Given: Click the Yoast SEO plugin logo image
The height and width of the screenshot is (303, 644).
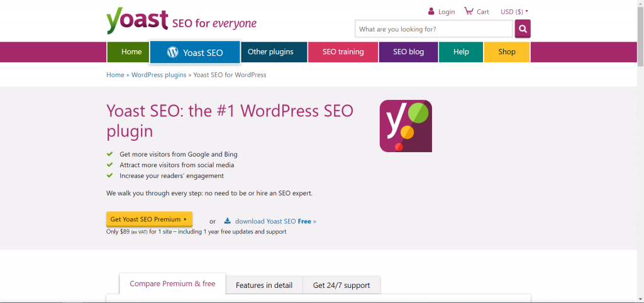Looking at the screenshot, I should 406,126.
